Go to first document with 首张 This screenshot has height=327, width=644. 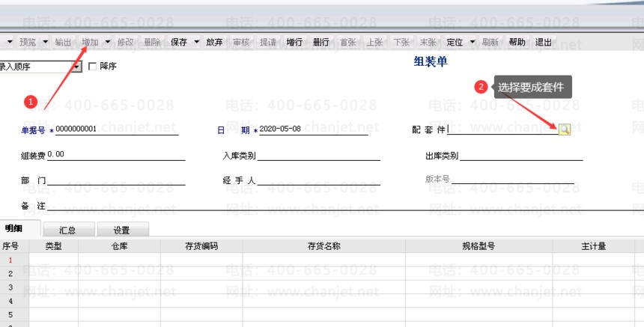[x=348, y=42]
